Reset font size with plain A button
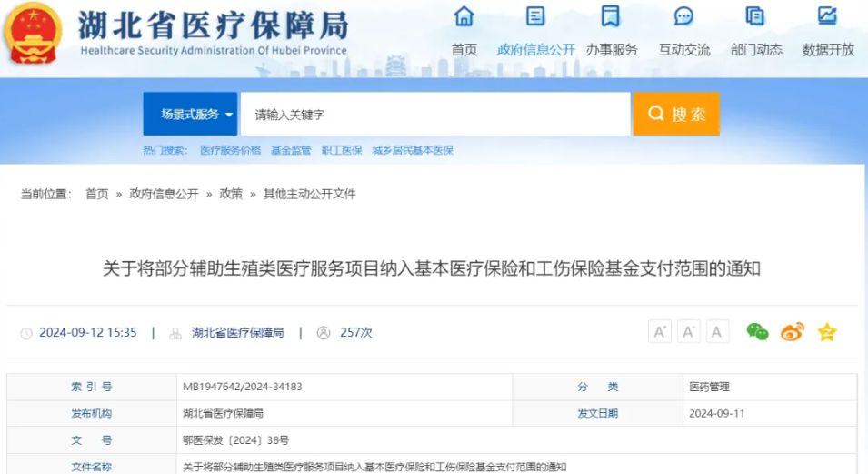 [x=718, y=332]
